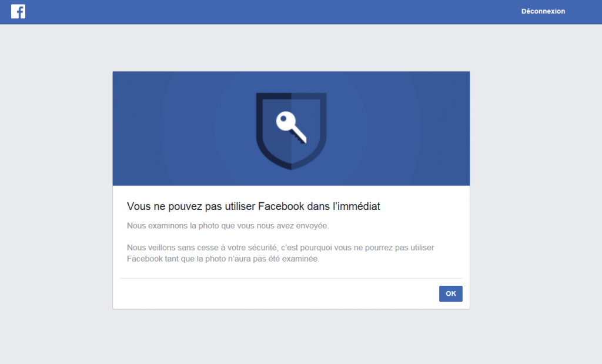Log out via the Déconnexion link
This screenshot has width=602, height=364.
[x=543, y=12]
